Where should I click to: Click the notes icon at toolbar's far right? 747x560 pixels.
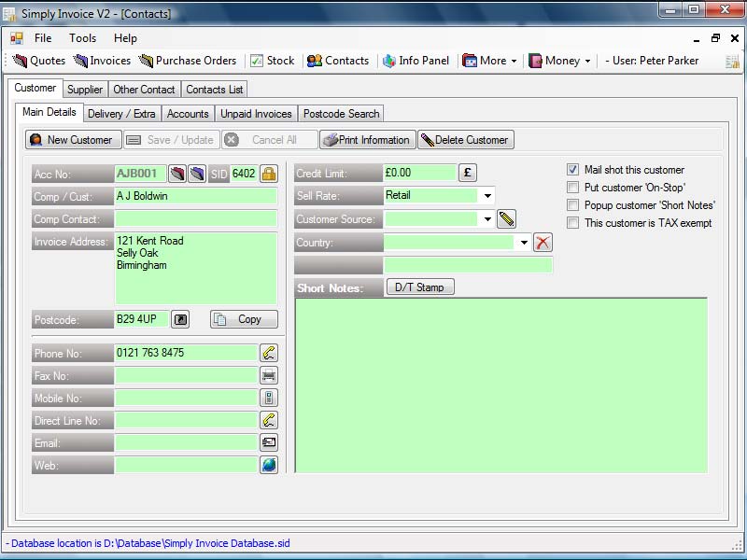[732, 61]
